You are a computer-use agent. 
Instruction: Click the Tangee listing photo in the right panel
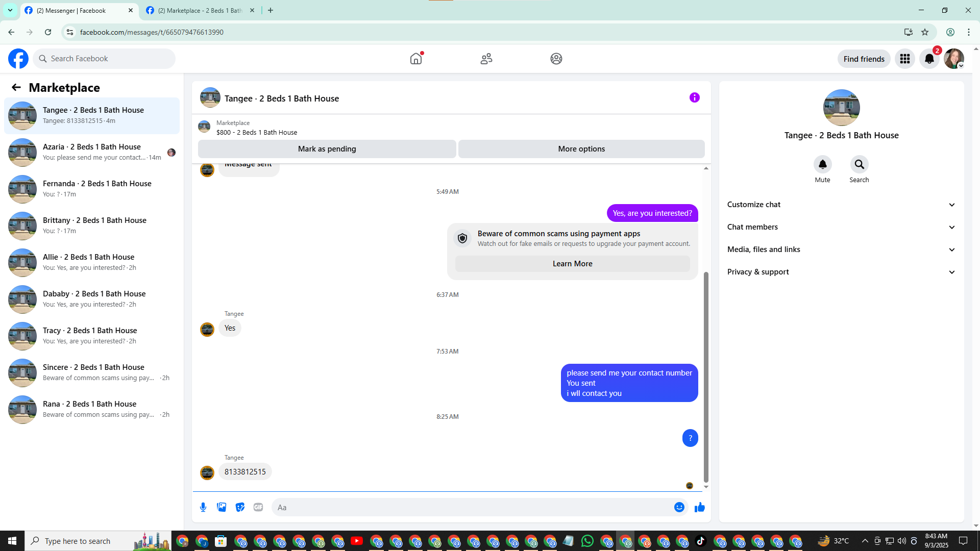tap(842, 108)
